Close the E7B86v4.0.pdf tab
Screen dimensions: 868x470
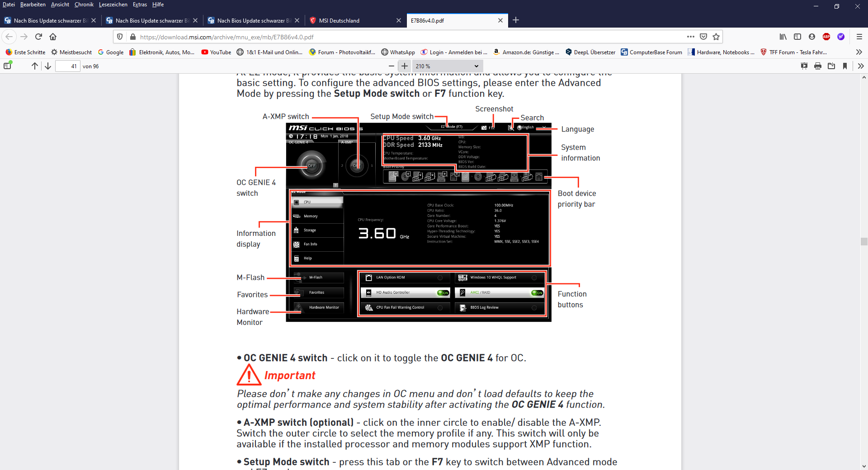(x=500, y=20)
